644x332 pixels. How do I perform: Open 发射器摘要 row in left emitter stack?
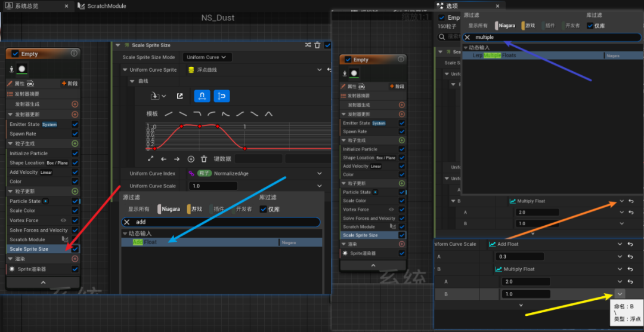43,94
